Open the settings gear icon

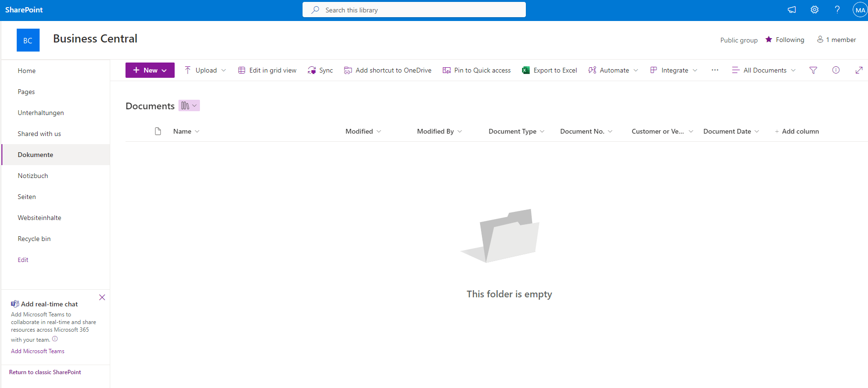pyautogui.click(x=815, y=10)
